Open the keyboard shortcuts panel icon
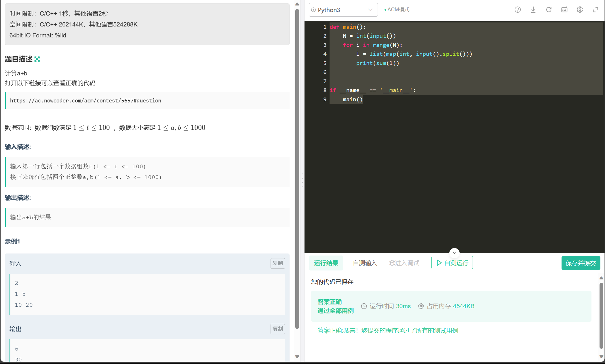Image resolution: width=605 pixels, height=364 pixels. point(564,9)
